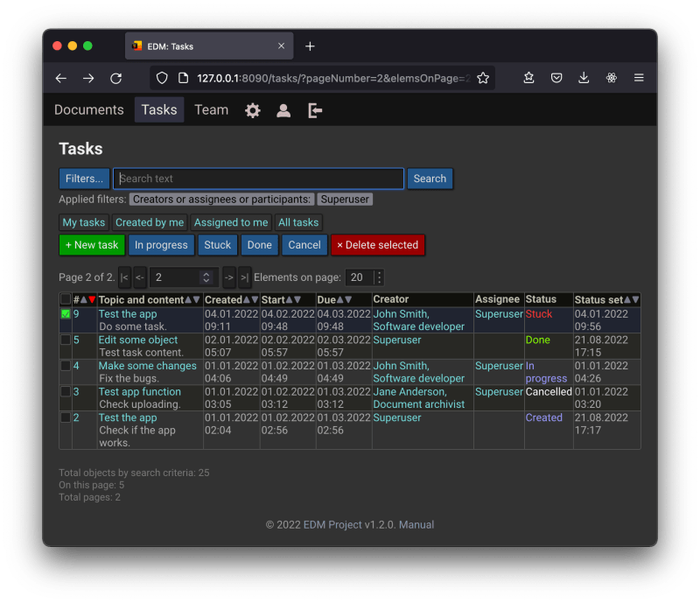Sort Topic and content descending

[x=196, y=299]
